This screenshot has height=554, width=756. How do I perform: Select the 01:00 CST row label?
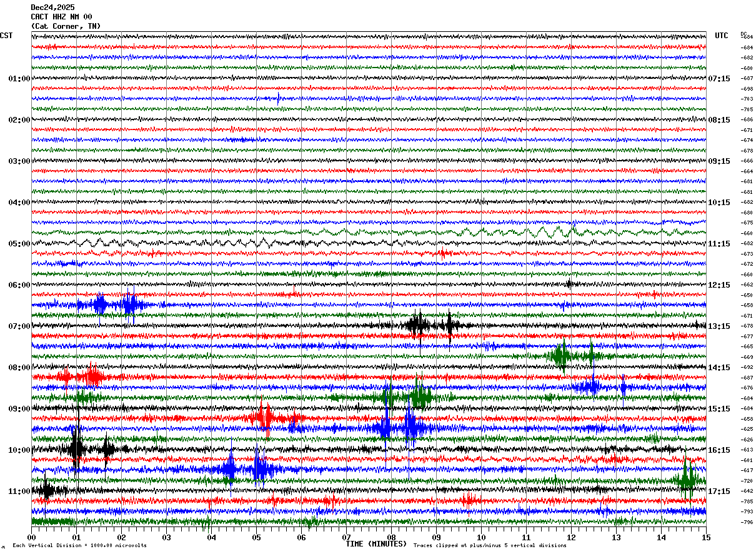[19, 79]
